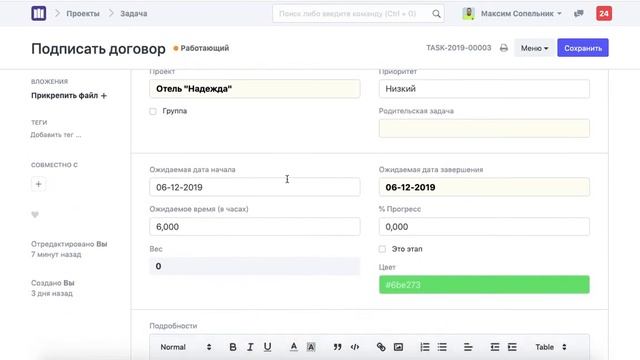Check the Это этап checkbox
The height and width of the screenshot is (360, 640).
point(382,249)
